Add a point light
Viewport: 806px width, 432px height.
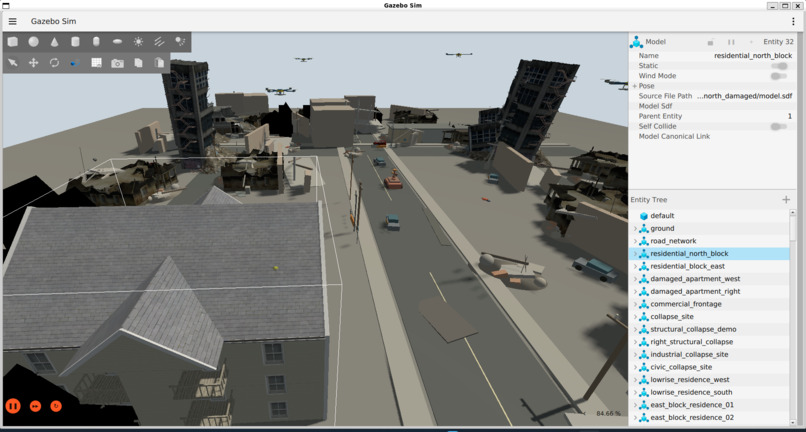coord(138,42)
